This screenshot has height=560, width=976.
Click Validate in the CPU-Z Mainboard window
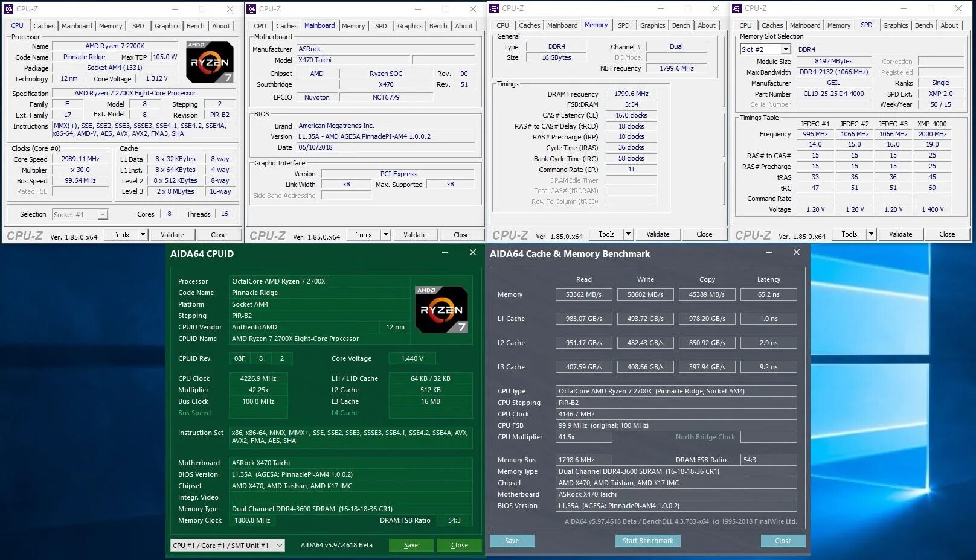[415, 235]
